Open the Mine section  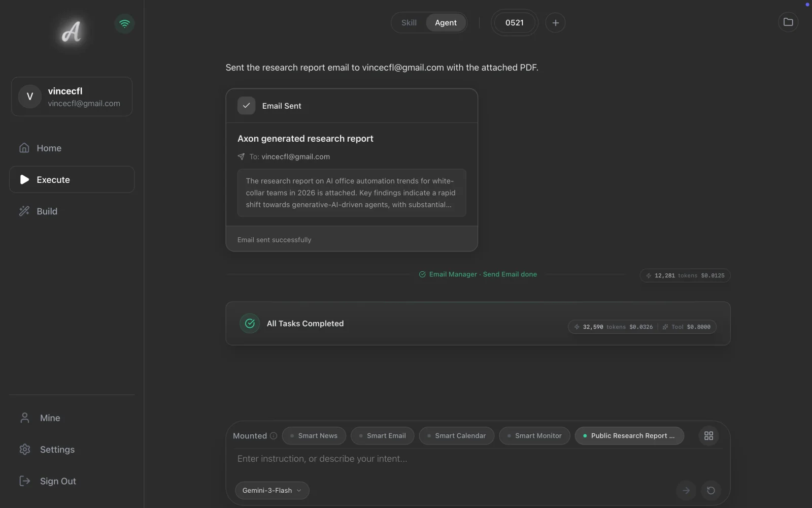point(72,418)
